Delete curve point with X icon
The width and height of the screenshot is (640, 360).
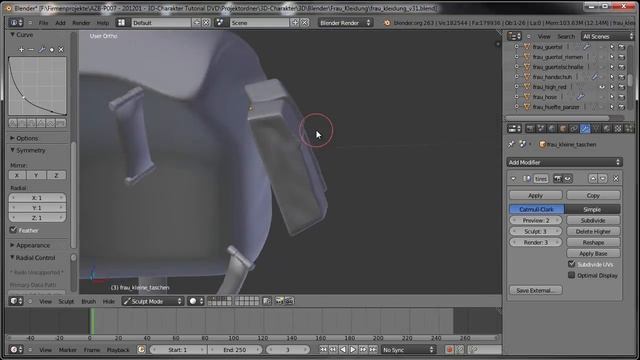(x=61, y=49)
